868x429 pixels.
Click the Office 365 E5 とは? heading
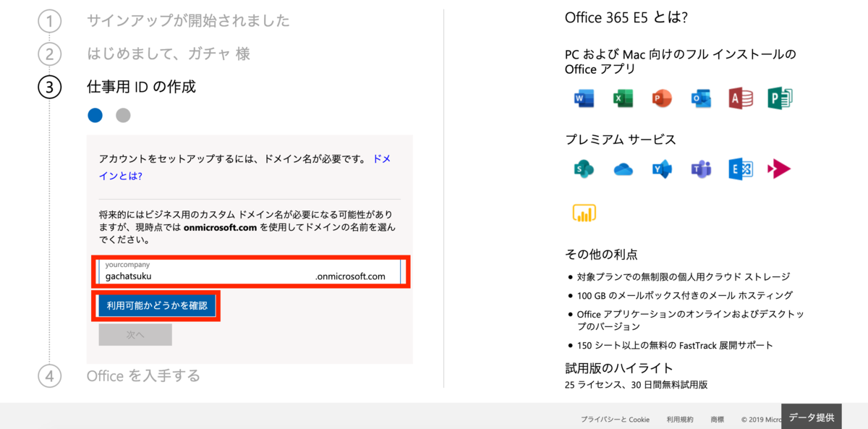626,17
